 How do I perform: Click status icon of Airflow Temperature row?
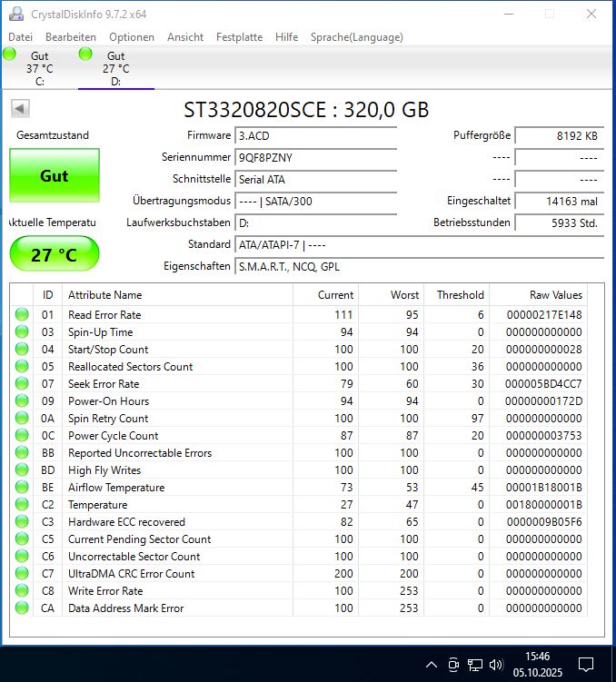[x=22, y=487]
